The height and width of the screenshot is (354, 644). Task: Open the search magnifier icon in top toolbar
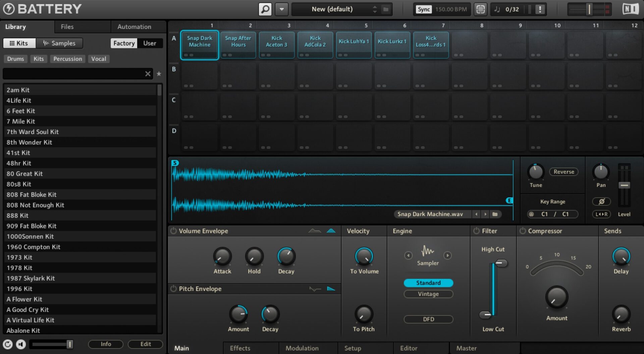point(265,9)
